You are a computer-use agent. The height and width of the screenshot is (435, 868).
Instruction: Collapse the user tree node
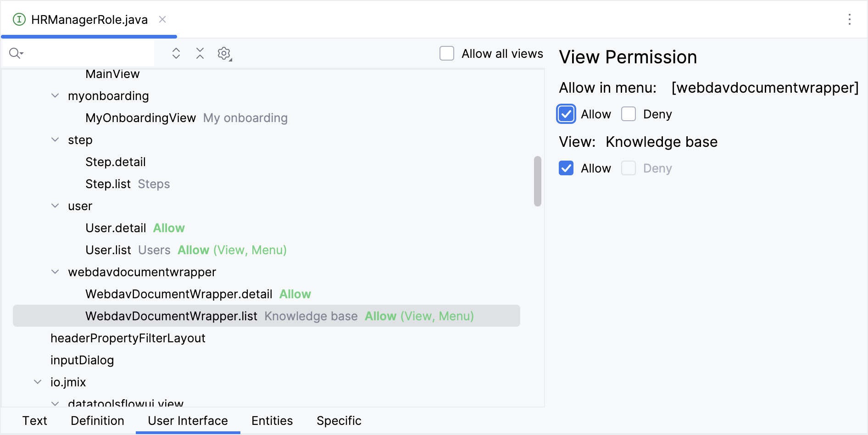[x=55, y=206]
